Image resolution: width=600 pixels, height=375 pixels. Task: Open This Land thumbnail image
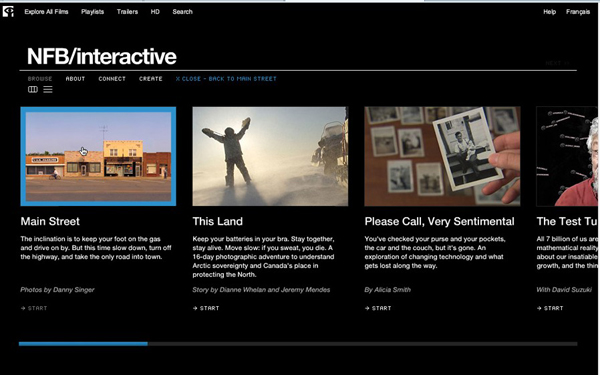tap(270, 156)
